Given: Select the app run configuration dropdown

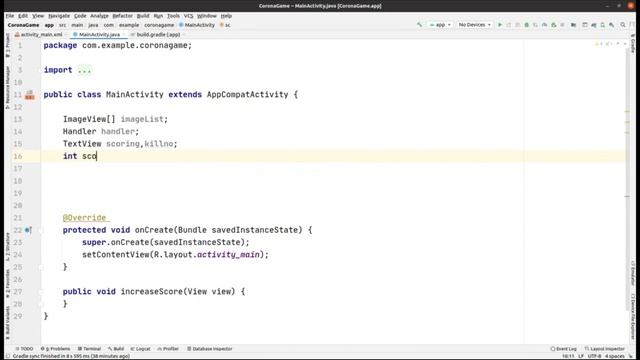Looking at the screenshot, I should 440,25.
